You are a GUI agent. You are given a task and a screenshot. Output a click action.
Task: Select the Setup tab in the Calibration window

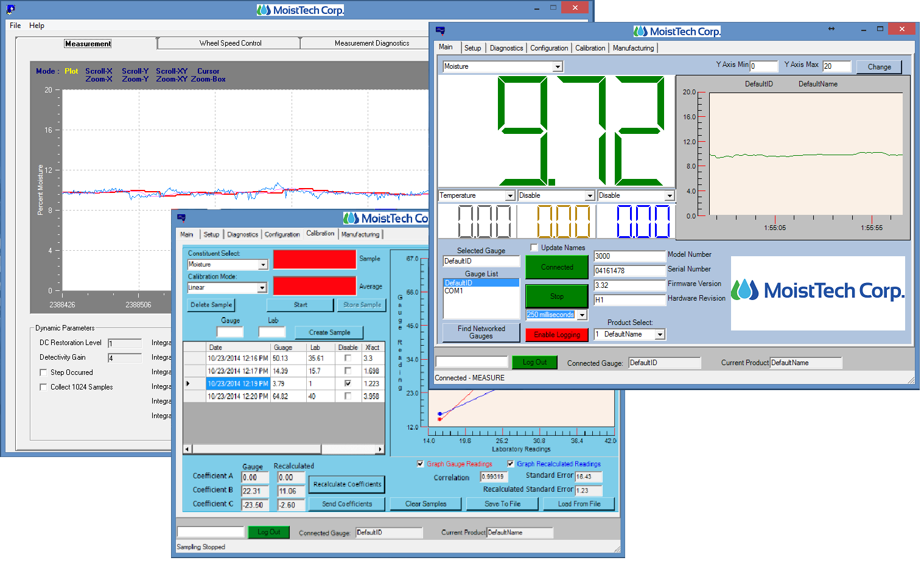tap(211, 234)
